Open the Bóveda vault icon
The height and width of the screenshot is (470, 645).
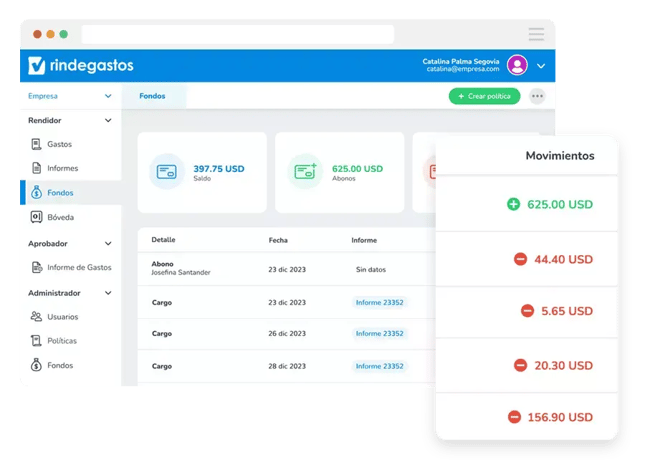click(37, 217)
